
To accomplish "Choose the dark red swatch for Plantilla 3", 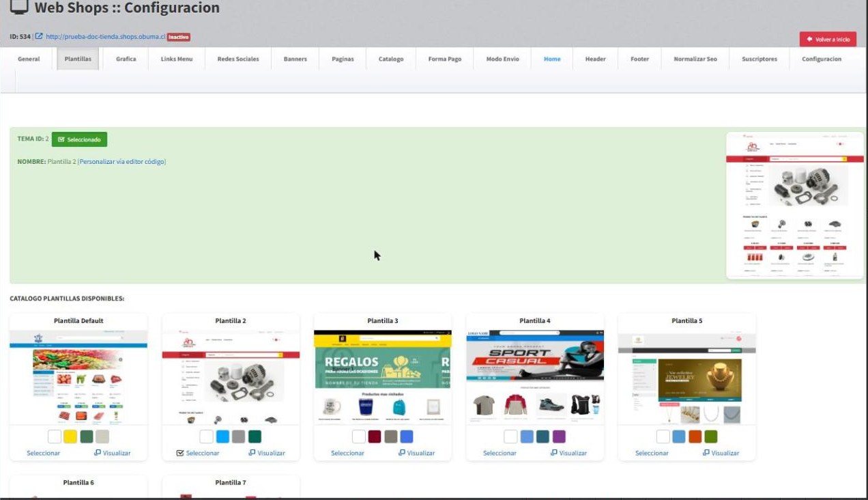I will tap(375, 436).
